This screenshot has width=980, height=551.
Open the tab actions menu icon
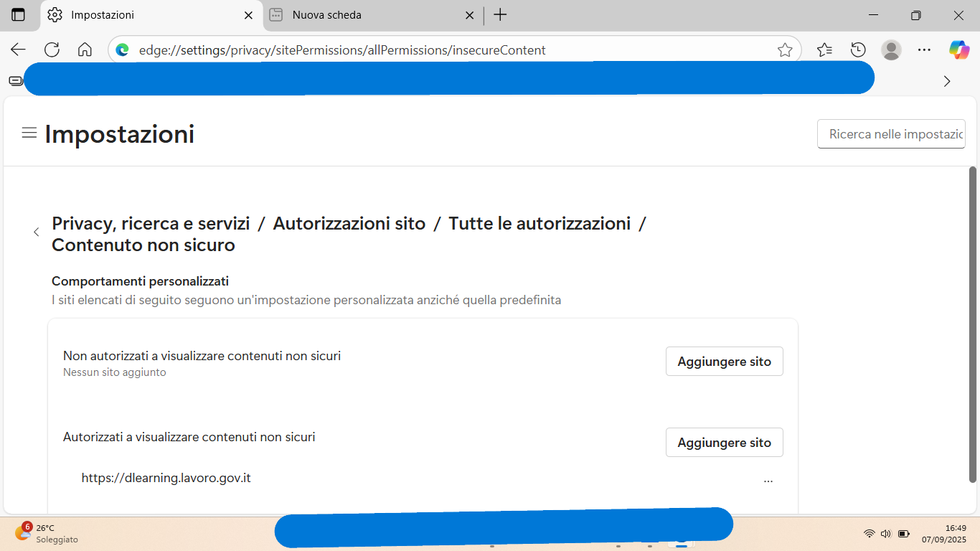pos(18,15)
